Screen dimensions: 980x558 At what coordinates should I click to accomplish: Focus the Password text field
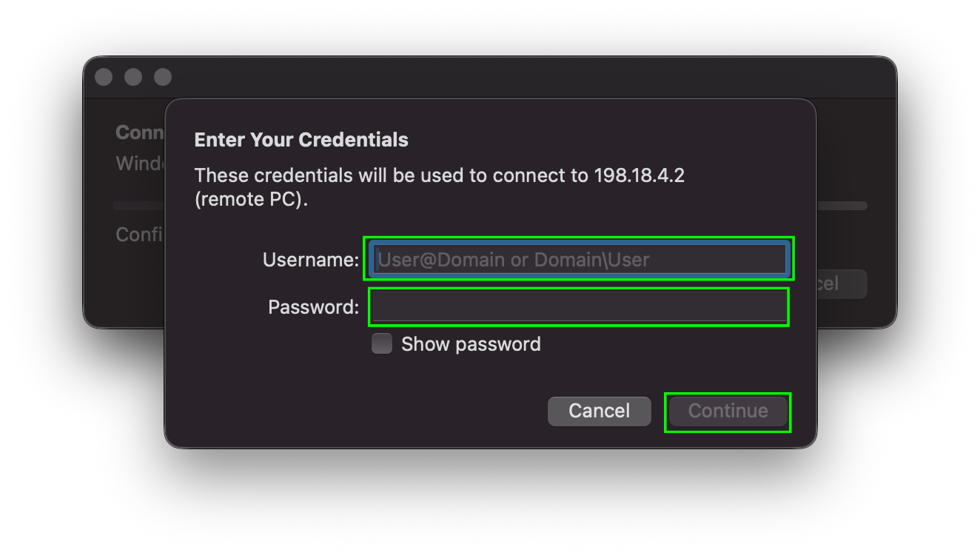pyautogui.click(x=578, y=307)
